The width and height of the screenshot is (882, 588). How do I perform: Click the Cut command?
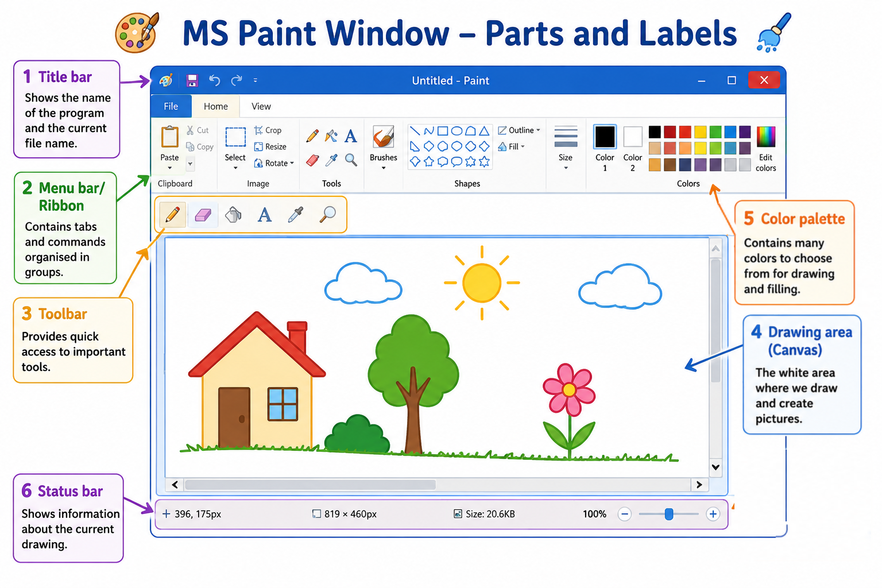coord(198,130)
